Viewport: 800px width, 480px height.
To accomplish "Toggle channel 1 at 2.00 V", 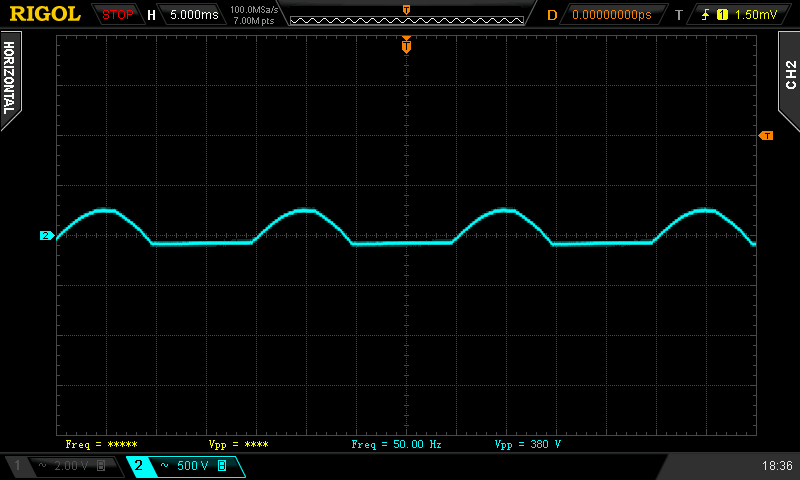I will pyautogui.click(x=62, y=466).
